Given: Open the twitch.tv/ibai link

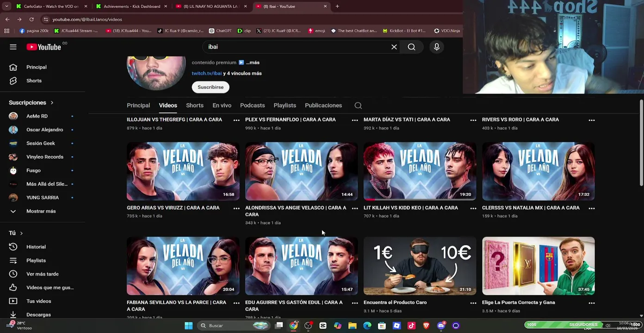Looking at the screenshot, I should [206, 74].
